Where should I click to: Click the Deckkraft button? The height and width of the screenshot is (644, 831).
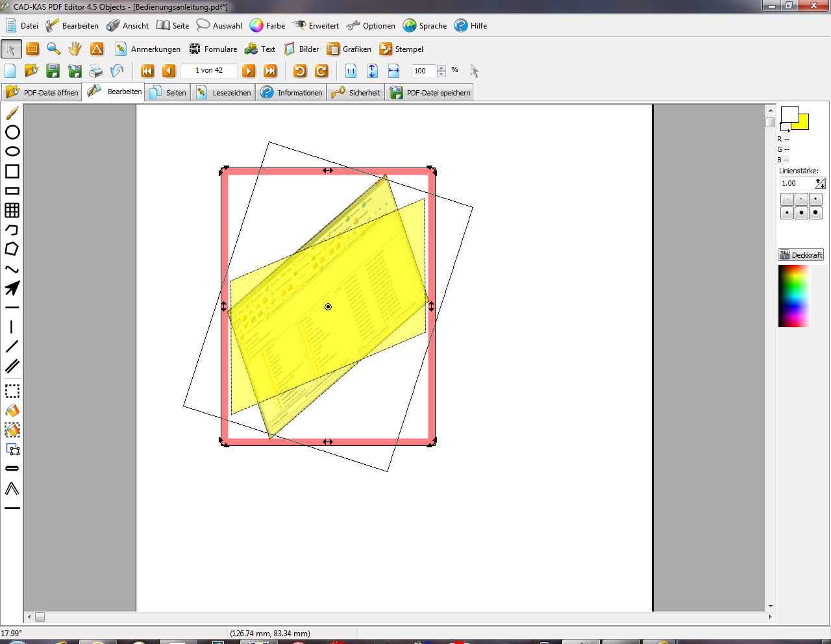[x=800, y=255]
